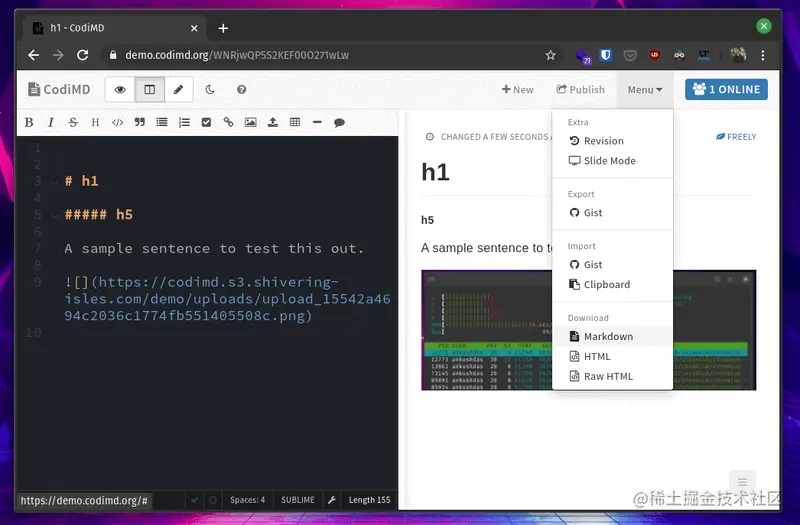Bookmark this page with the star
This screenshot has width=800, height=525.
pos(550,55)
